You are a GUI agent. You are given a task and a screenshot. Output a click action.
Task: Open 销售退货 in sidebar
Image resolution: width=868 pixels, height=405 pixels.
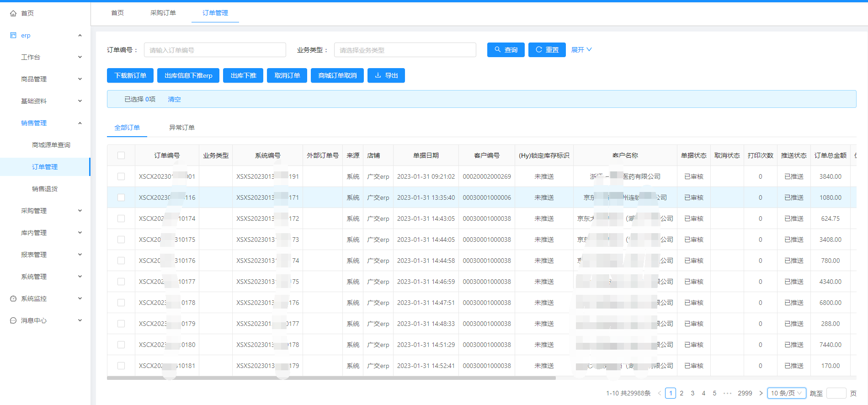(x=45, y=189)
